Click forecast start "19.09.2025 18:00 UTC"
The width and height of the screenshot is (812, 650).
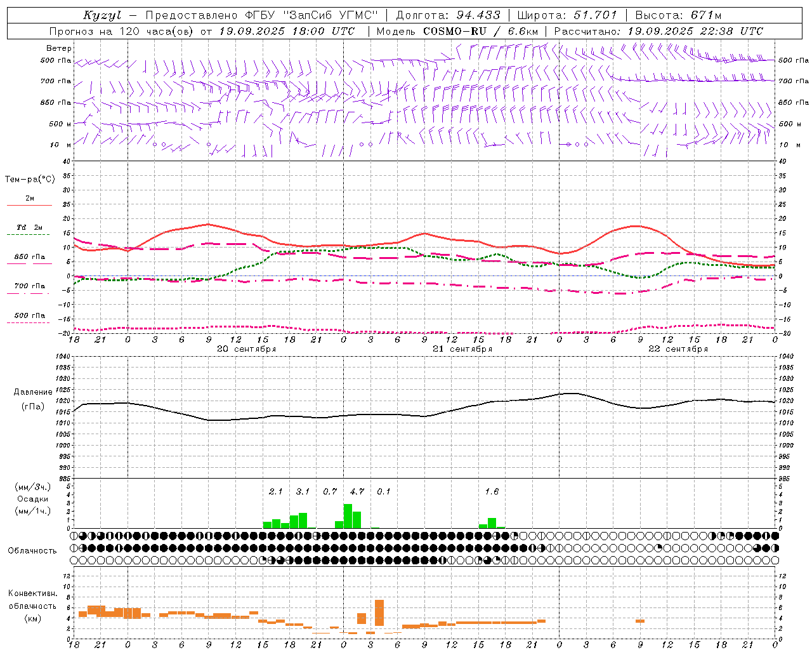click(287, 31)
